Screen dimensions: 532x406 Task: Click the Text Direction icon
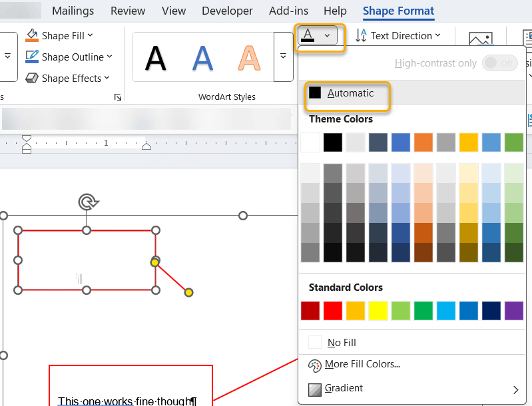361,35
